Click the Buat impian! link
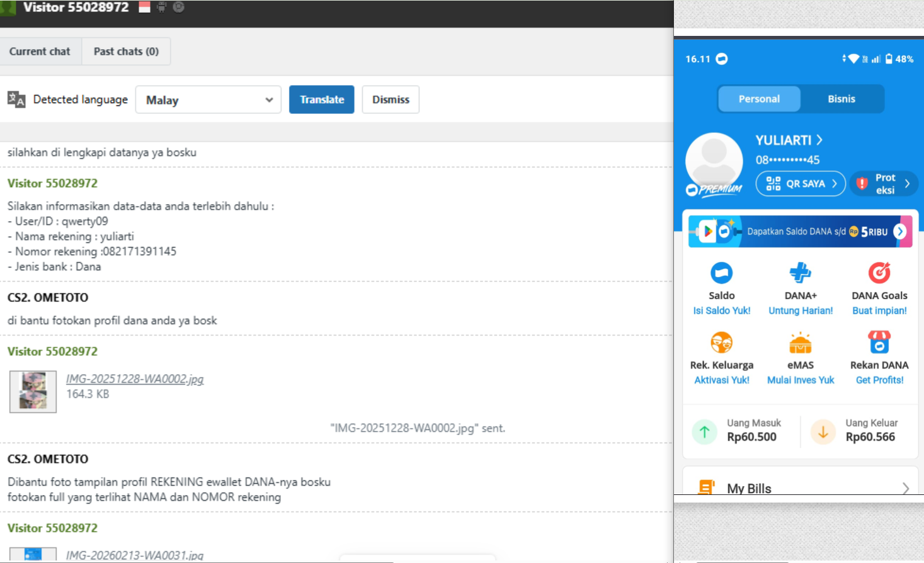The height and width of the screenshot is (563, 924). pyautogui.click(x=879, y=310)
